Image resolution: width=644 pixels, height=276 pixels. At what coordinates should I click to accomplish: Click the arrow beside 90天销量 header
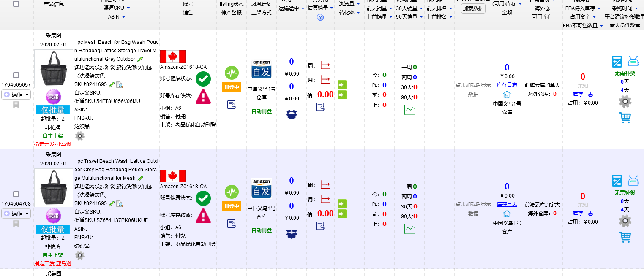tap(421, 17)
